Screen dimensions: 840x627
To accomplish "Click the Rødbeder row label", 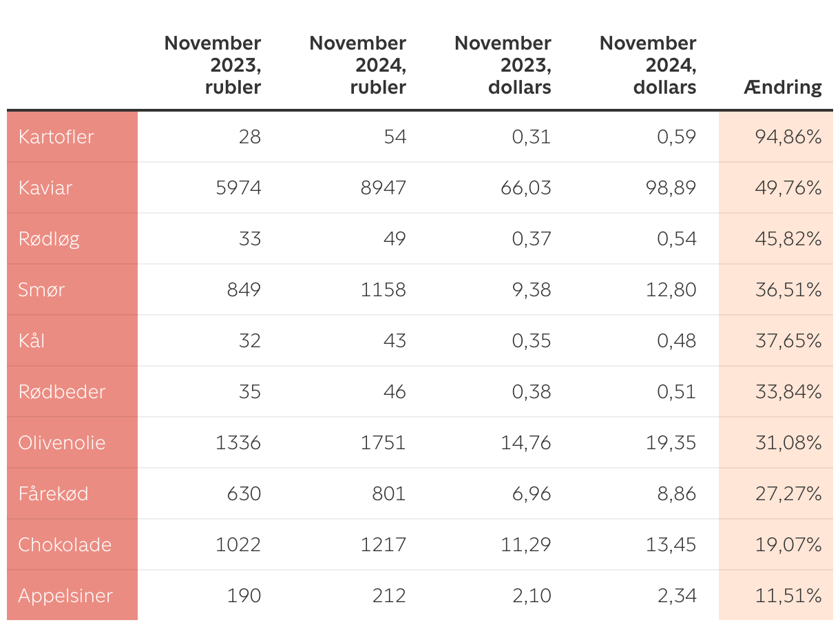I will 62,391.
